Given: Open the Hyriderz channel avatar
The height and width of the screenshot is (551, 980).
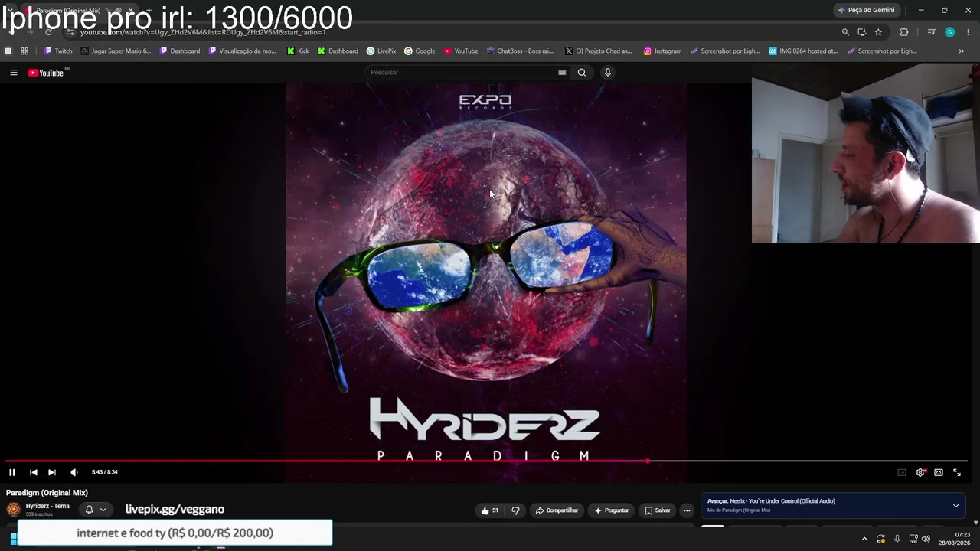Looking at the screenshot, I should (13, 510).
